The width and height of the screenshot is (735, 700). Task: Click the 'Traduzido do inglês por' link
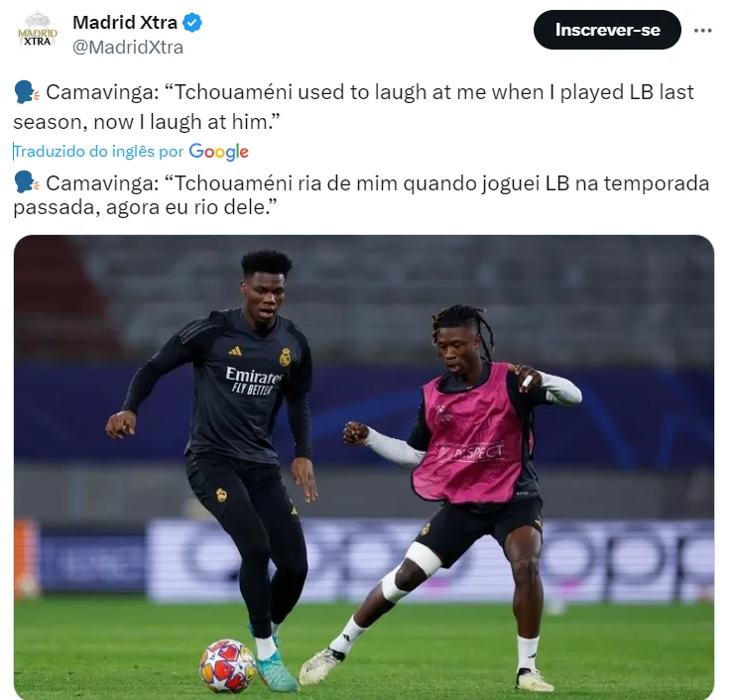[x=98, y=152]
